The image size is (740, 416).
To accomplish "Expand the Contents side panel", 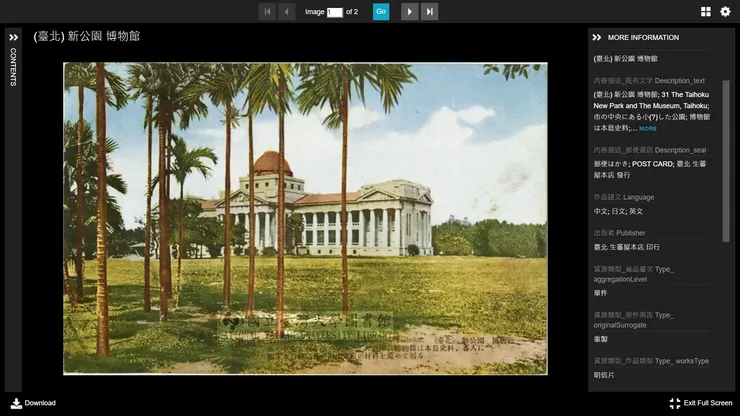I will 13,37.
